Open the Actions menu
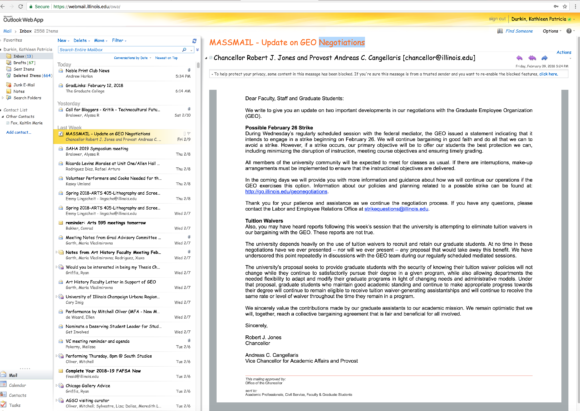The height and width of the screenshot is (411, 580). click(564, 52)
